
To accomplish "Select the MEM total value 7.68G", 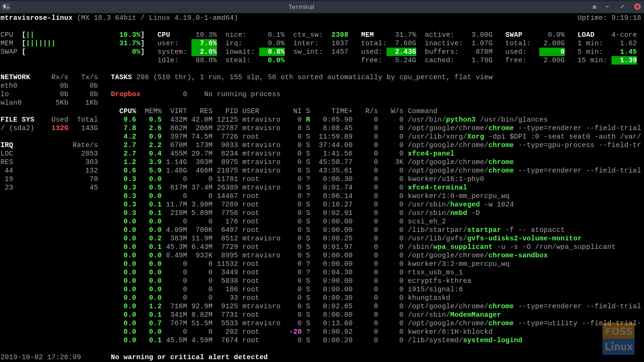I will (405, 43).
